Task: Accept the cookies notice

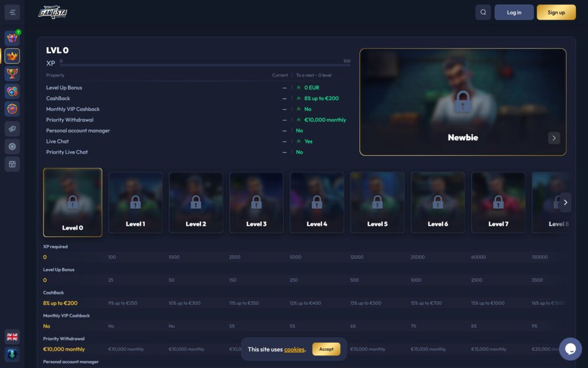Action: pos(326,349)
